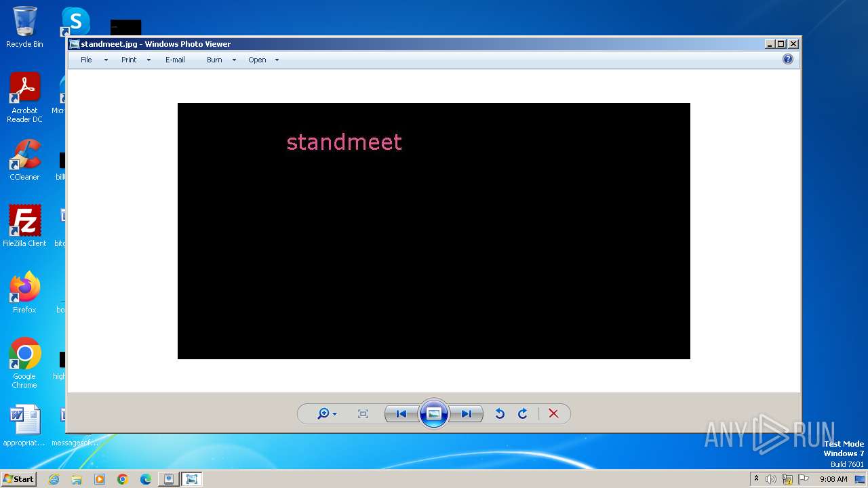
Task: Delete the photo with the red X
Action: coord(553,413)
